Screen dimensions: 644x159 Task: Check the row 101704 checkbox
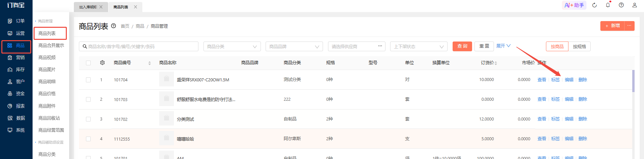(88, 80)
